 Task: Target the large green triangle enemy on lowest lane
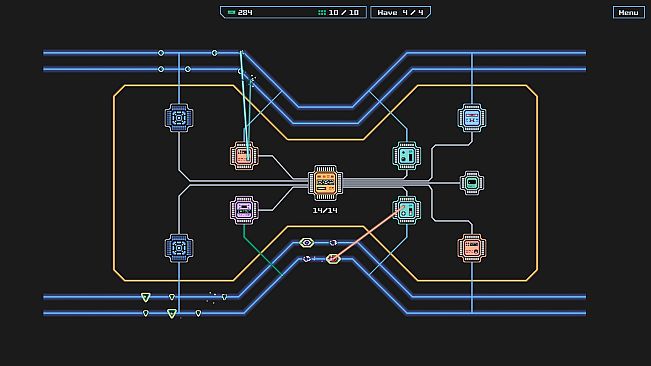point(171,313)
